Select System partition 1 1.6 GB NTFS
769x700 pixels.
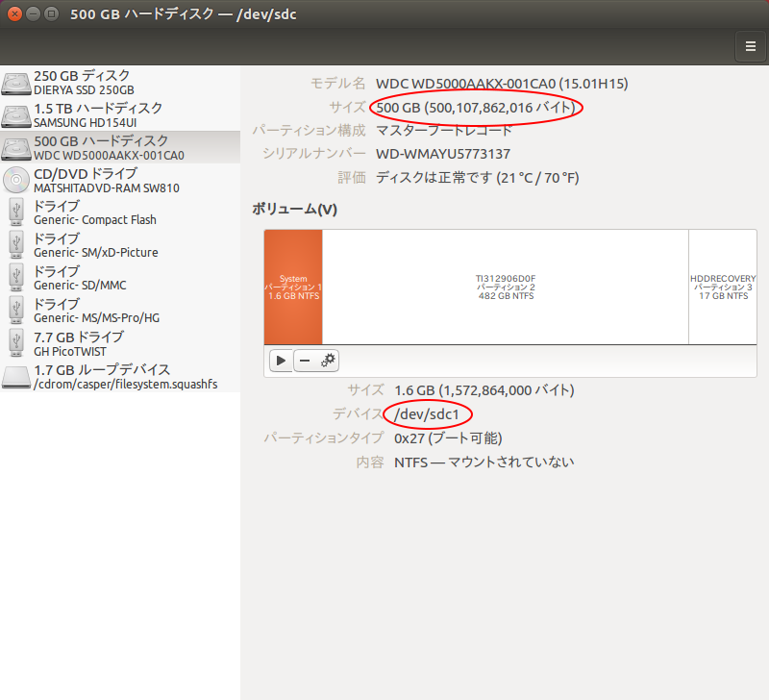click(x=293, y=287)
